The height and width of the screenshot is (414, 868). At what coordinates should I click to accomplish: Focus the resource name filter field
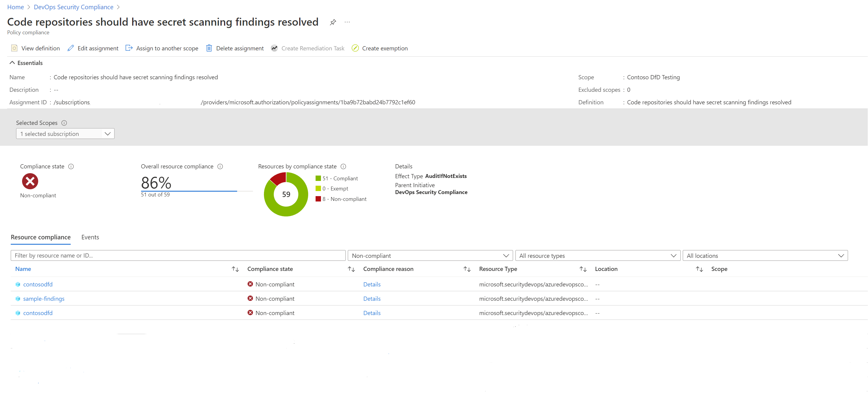[x=178, y=255]
